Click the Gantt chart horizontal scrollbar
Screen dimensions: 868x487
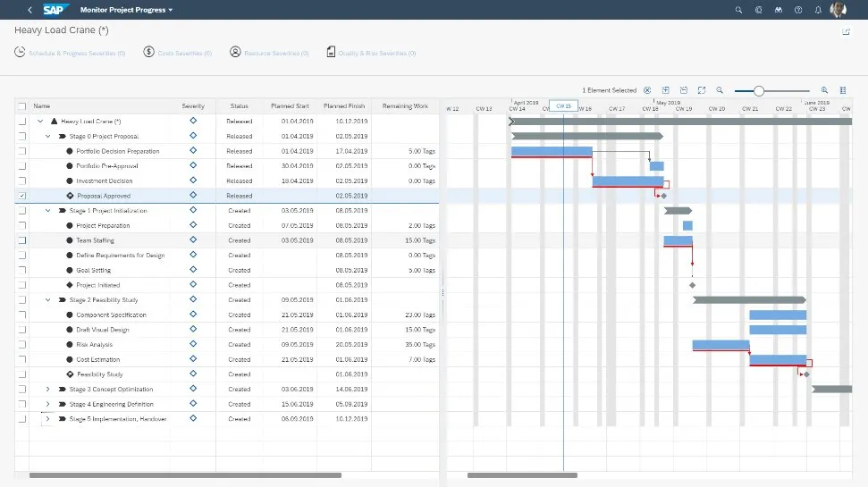(x=522, y=474)
